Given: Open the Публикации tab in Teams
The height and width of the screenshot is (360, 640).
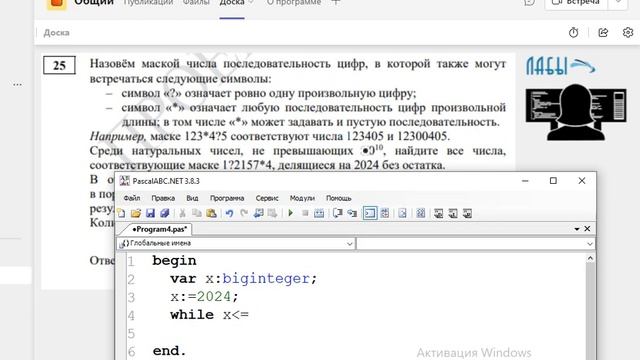Looking at the screenshot, I should click(x=148, y=2).
